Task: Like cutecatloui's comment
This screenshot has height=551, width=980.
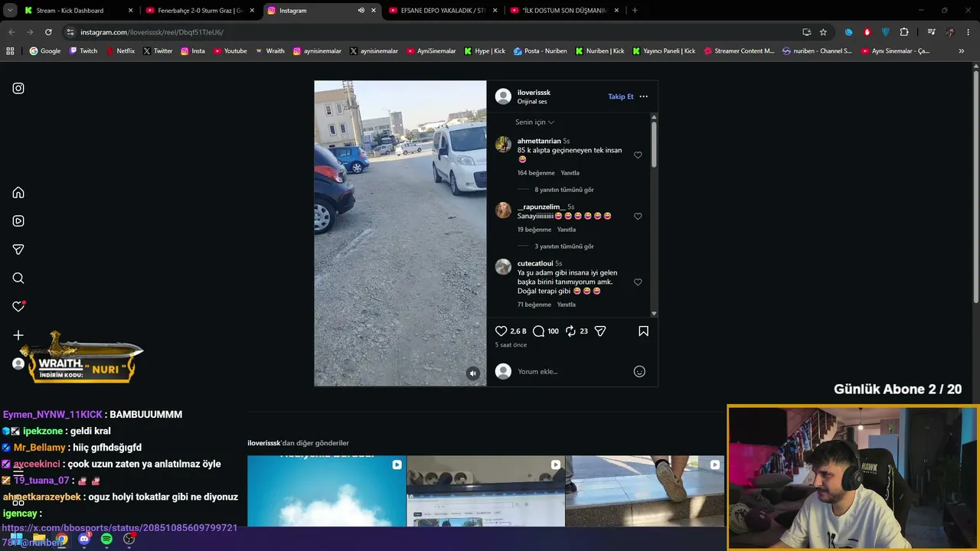Action: click(x=638, y=282)
